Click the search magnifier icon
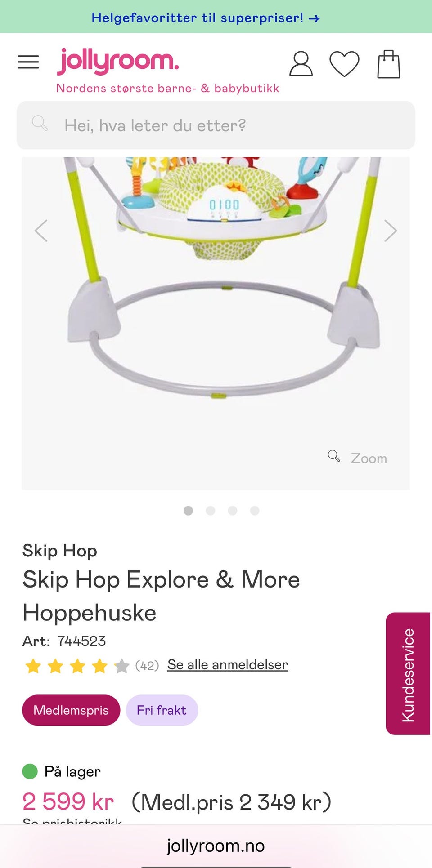The height and width of the screenshot is (868, 432). pyautogui.click(x=40, y=123)
